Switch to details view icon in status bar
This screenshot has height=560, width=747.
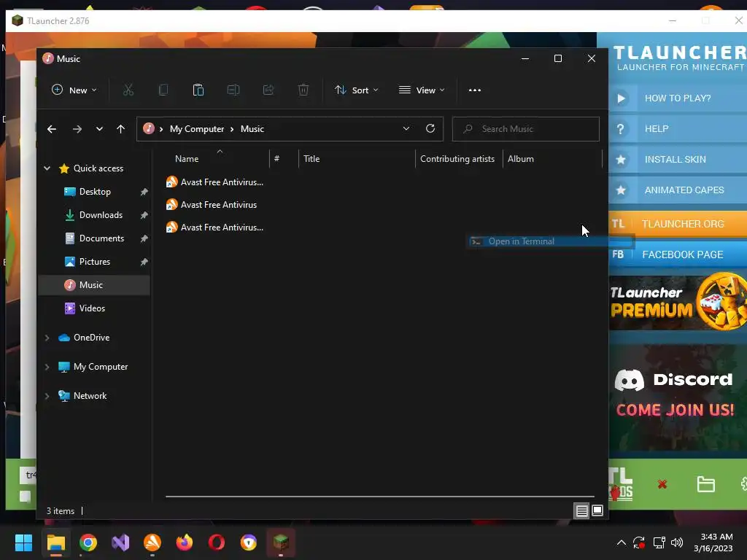[x=581, y=511]
